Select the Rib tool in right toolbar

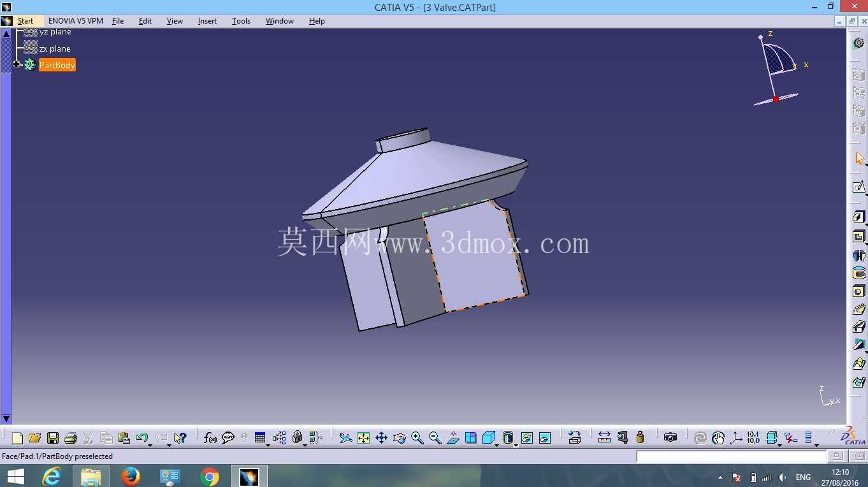[858, 310]
